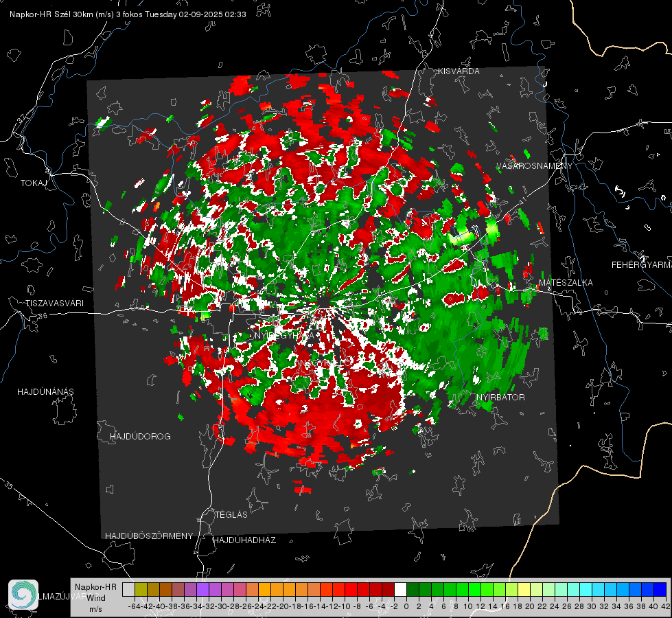Click the HAJDÚHADHÁZ city label
The height and width of the screenshot is (618, 672).
click(x=245, y=540)
